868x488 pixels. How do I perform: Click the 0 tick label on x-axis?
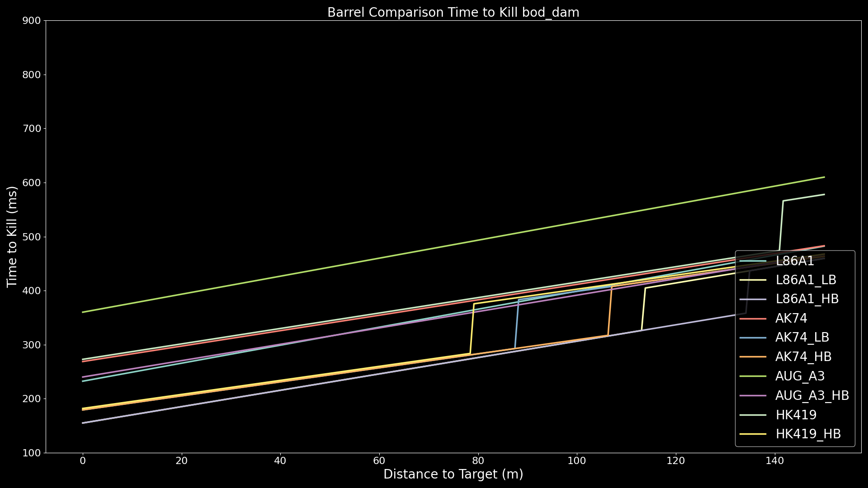tap(83, 461)
